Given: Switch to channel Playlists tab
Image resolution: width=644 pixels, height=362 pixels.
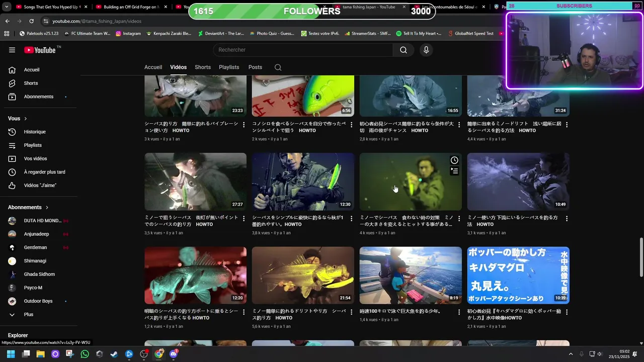Looking at the screenshot, I should pos(229,67).
